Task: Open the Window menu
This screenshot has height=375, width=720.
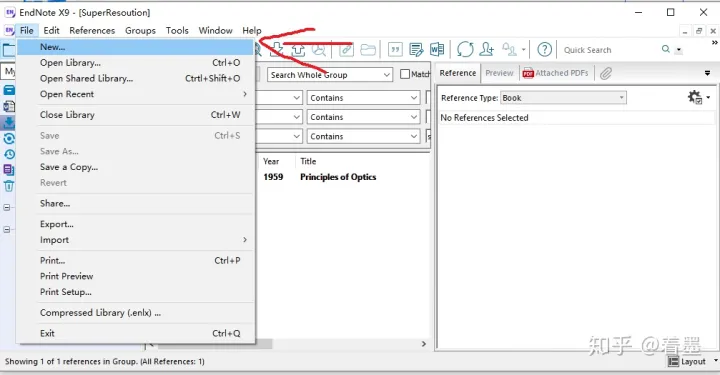Action: 215,30
